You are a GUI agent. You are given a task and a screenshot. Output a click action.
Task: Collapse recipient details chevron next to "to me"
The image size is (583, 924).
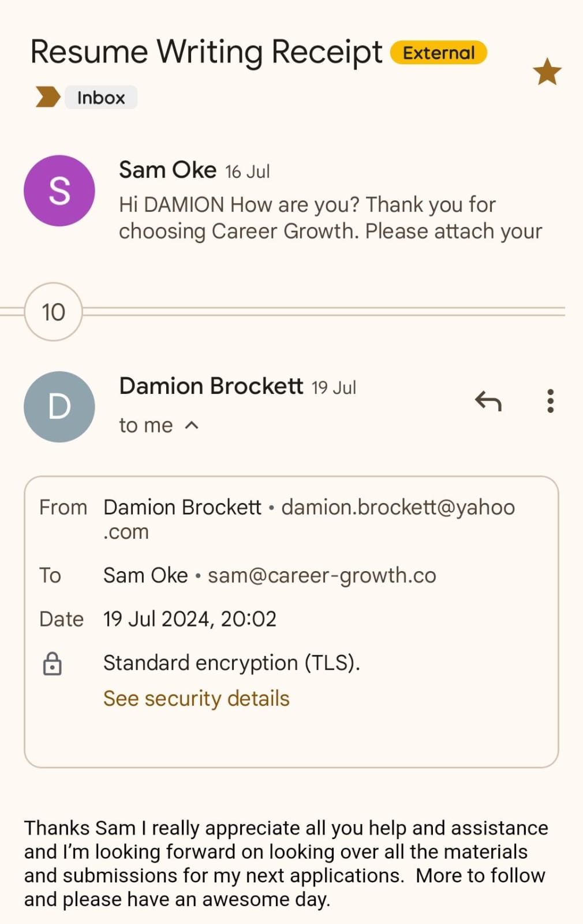192,426
